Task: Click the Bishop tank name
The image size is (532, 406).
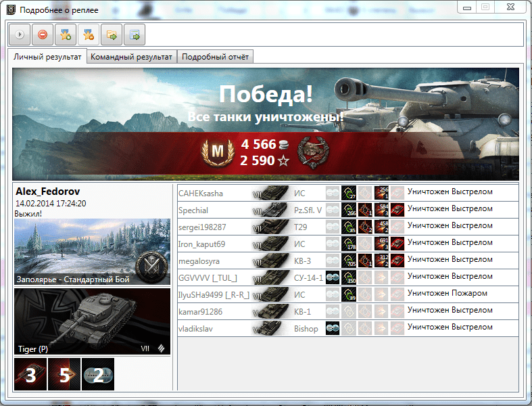Action: pos(306,329)
